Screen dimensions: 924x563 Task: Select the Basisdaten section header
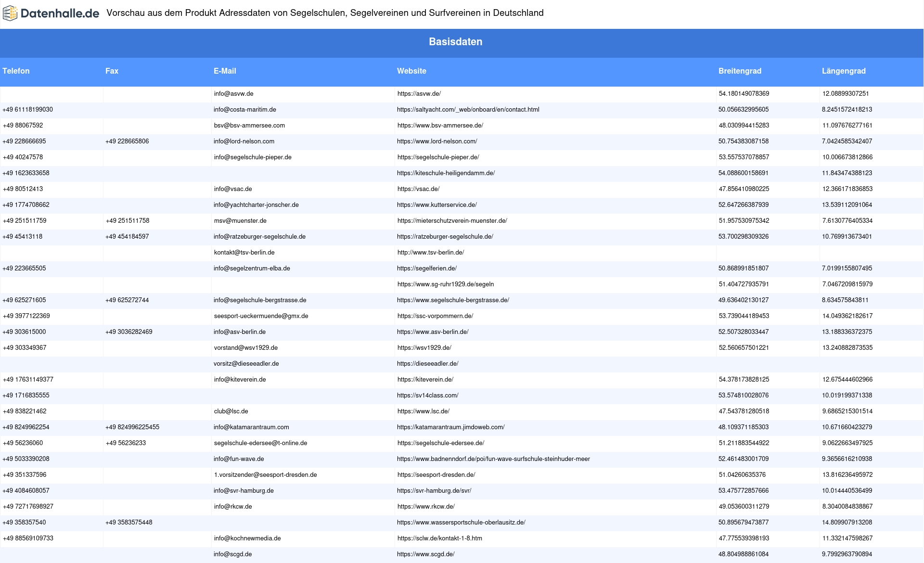[x=456, y=42]
